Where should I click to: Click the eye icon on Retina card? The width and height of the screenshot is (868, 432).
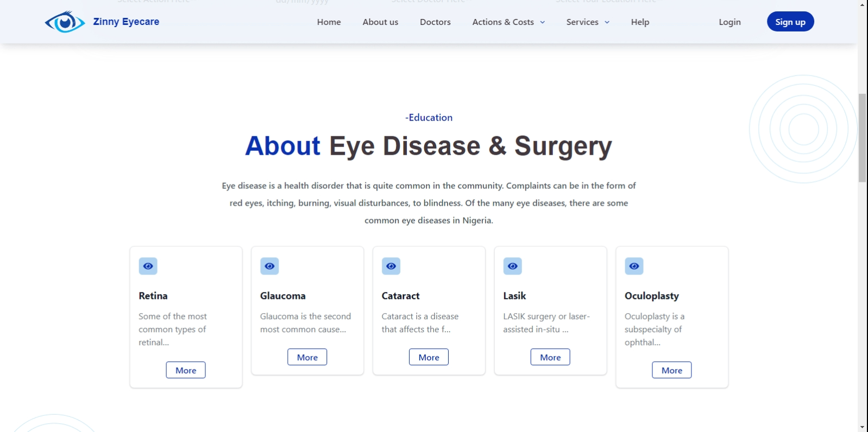click(x=148, y=266)
